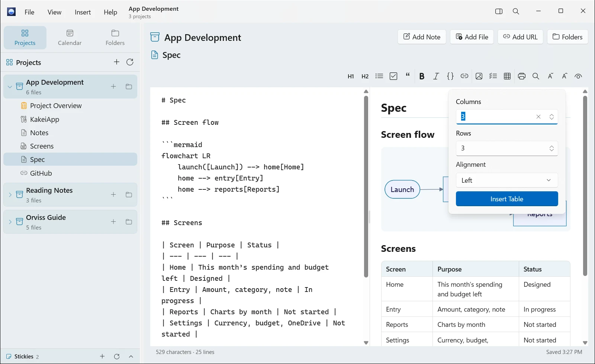Open the Insert menu
Viewport: 595px width, 364px height.
[x=83, y=12]
